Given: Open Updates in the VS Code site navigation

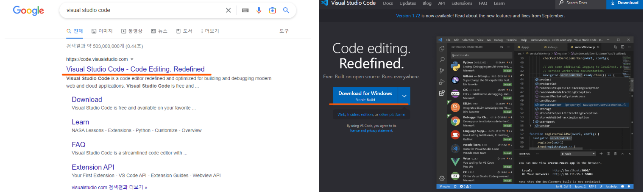Looking at the screenshot, I should pyautogui.click(x=408, y=3).
